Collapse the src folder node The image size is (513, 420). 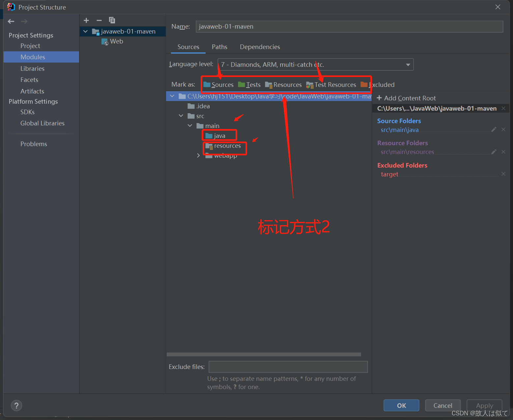pos(181,116)
